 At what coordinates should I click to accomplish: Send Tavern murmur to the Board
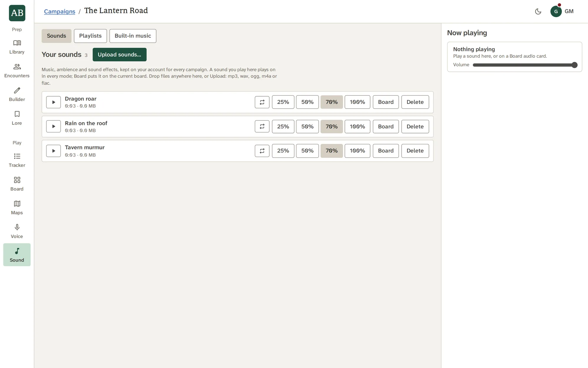(x=386, y=151)
